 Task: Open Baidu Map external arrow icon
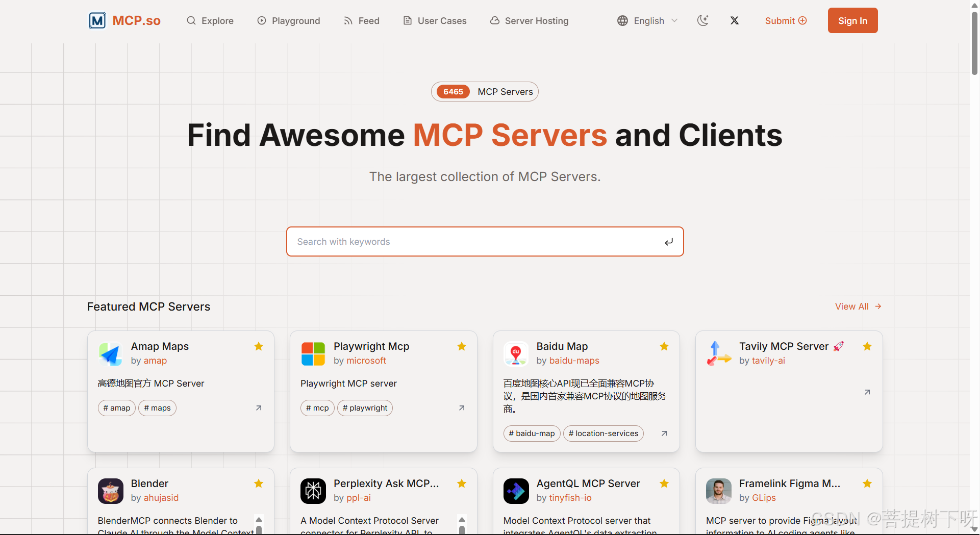tap(664, 434)
